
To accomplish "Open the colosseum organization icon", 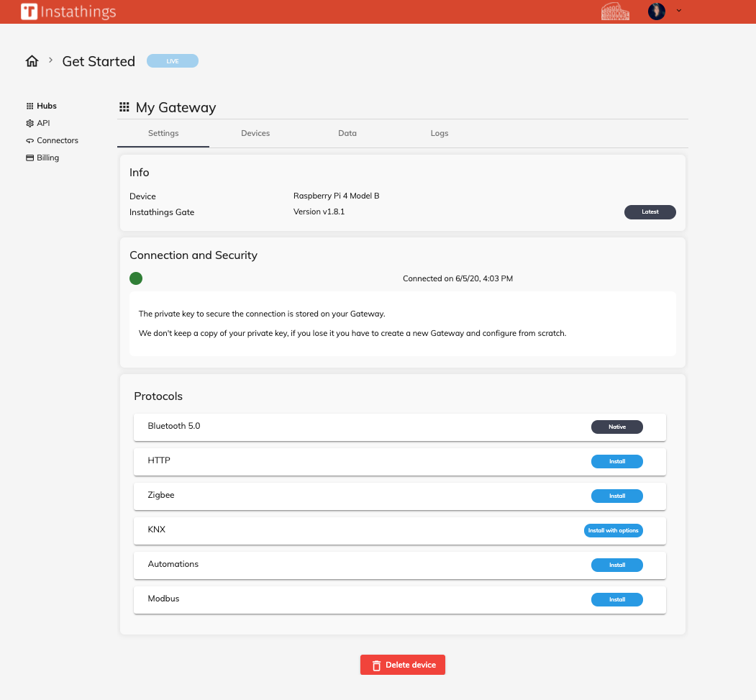I will point(615,11).
